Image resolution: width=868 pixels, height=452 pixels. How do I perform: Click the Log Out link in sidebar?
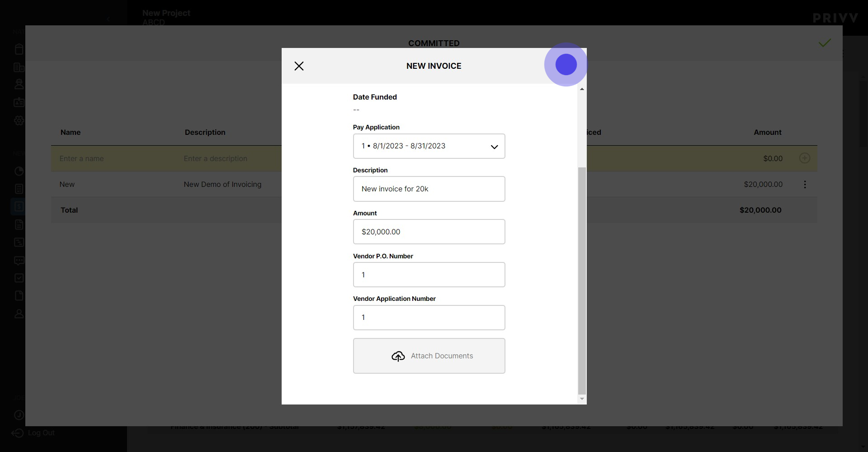pos(41,433)
